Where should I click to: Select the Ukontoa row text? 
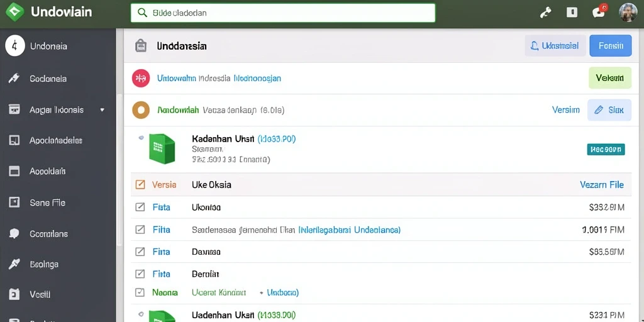pos(206,208)
